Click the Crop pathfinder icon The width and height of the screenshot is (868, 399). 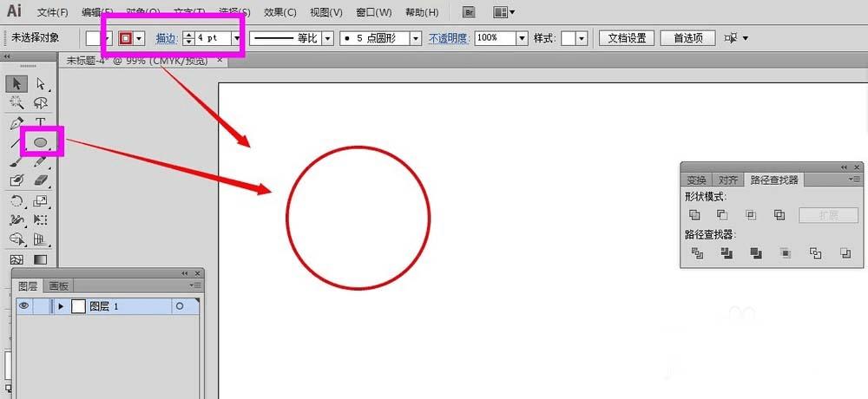tap(786, 253)
